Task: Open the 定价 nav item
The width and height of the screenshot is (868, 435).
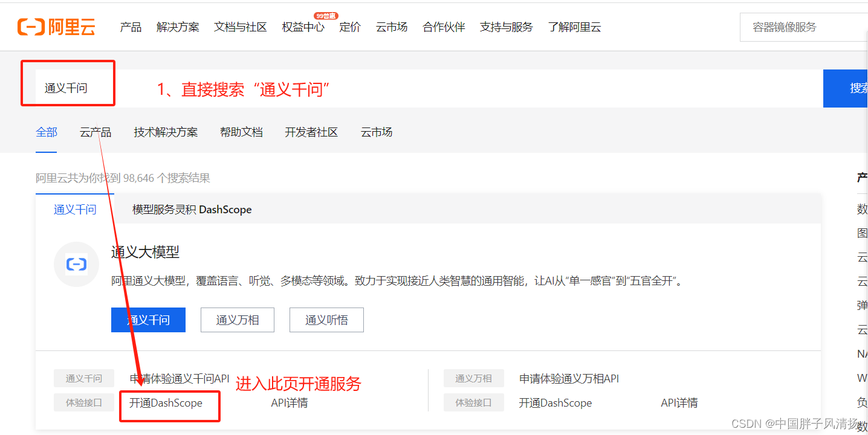Action: 350,27
